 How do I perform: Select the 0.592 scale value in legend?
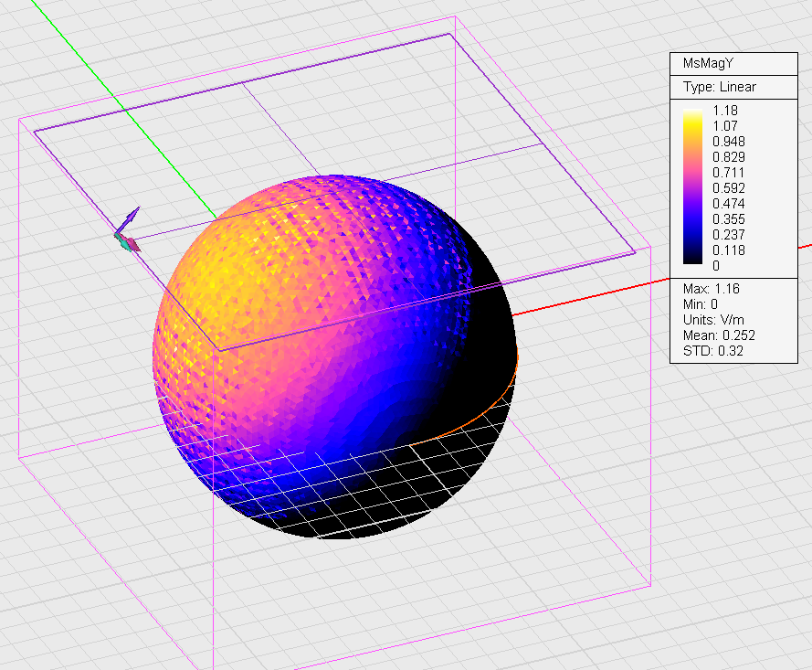[730, 187]
